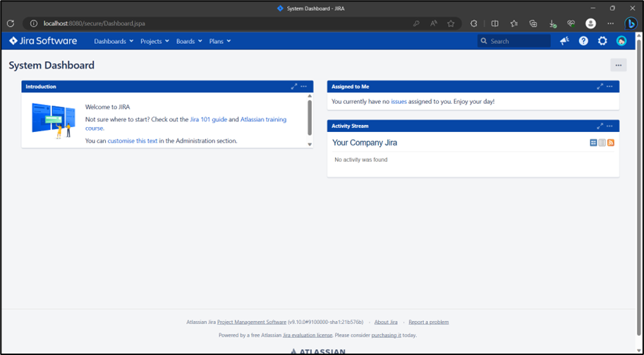Open the user profile avatar menu
This screenshot has height=355, width=644.
point(621,41)
